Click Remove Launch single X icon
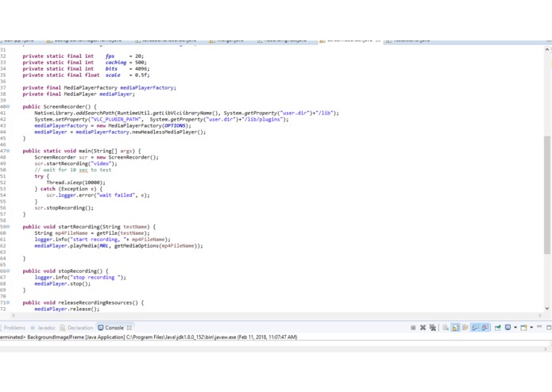Screen dimensions: 552x392 point(423,328)
